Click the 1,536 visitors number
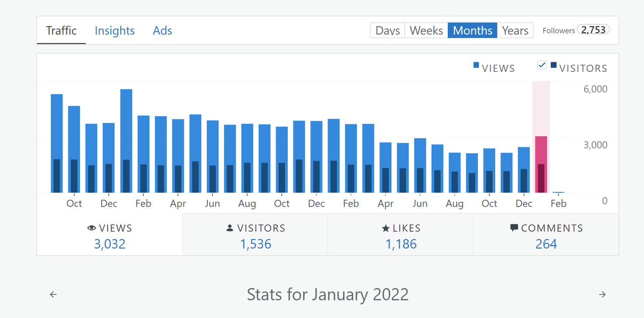The image size is (644, 318). pos(256,244)
